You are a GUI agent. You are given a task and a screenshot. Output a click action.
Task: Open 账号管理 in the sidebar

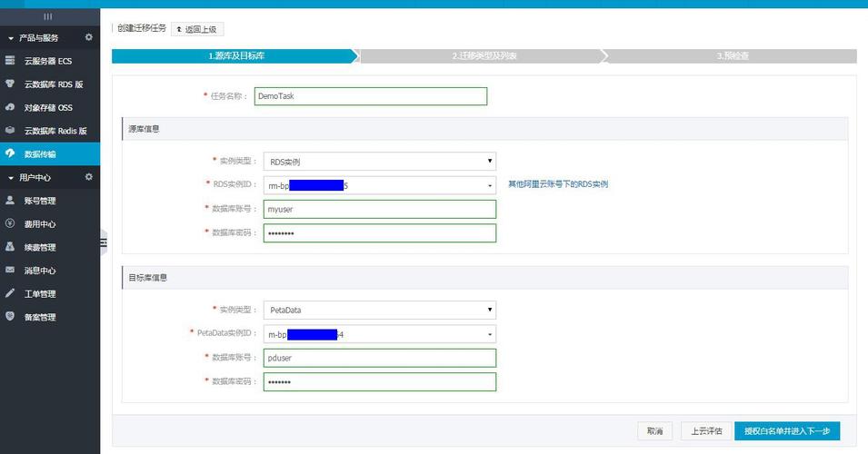40,201
